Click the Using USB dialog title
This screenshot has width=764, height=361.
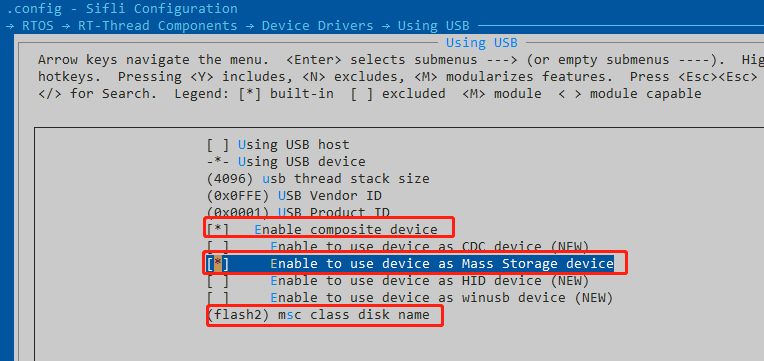481,43
